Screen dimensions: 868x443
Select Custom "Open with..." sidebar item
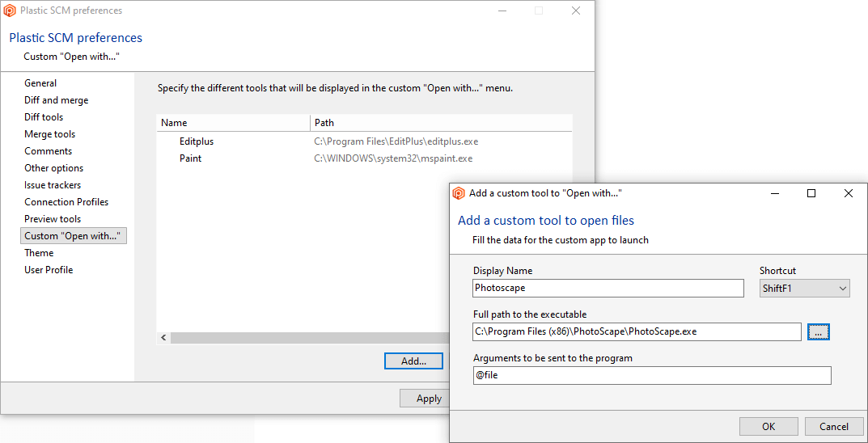(x=74, y=236)
